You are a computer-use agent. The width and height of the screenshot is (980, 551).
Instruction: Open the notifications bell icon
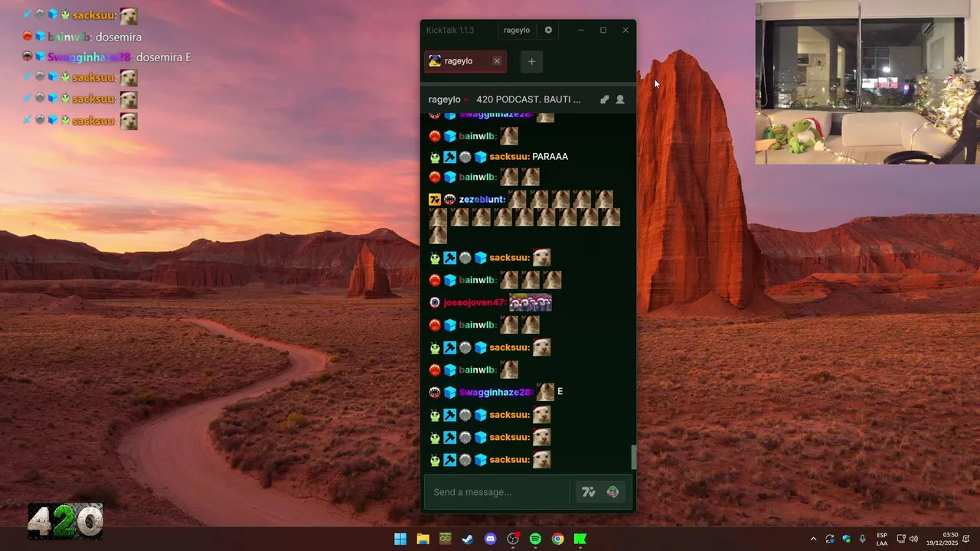[966, 539]
